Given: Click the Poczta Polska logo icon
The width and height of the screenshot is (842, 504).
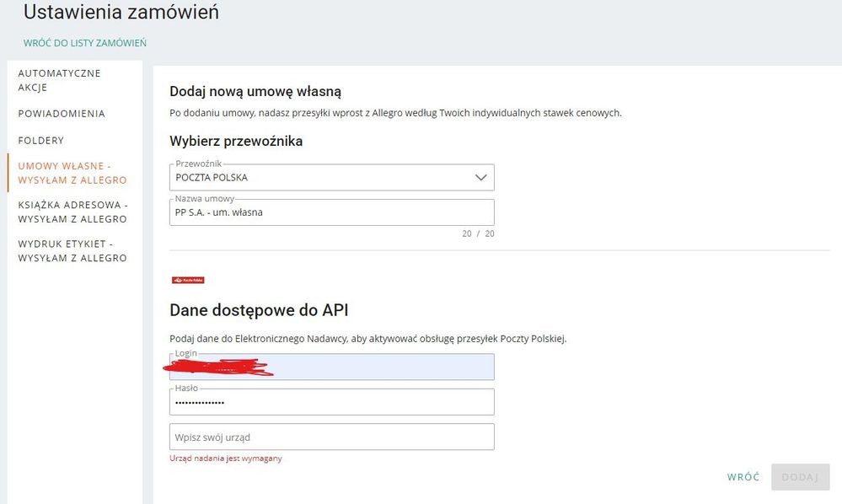Looking at the screenshot, I should tap(188, 280).
